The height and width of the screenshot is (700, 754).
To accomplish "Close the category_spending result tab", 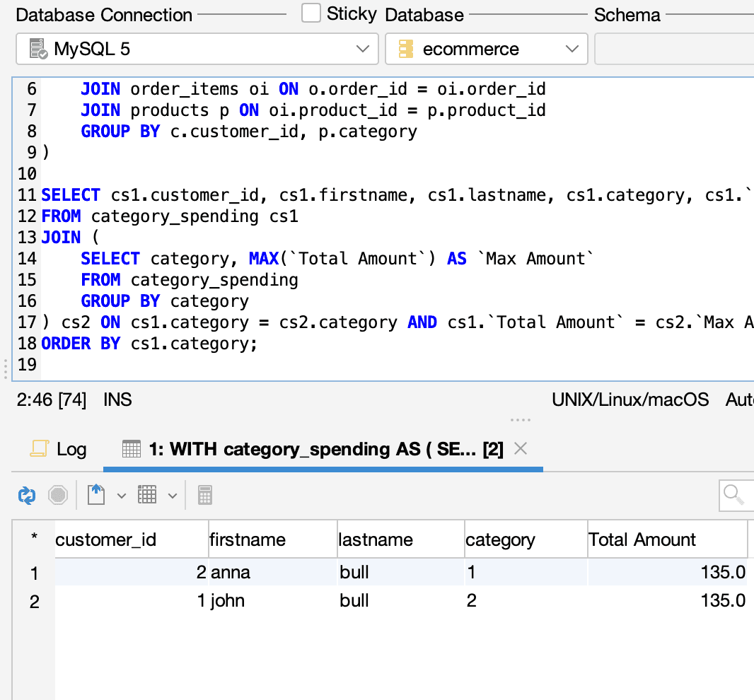I will pyautogui.click(x=521, y=448).
